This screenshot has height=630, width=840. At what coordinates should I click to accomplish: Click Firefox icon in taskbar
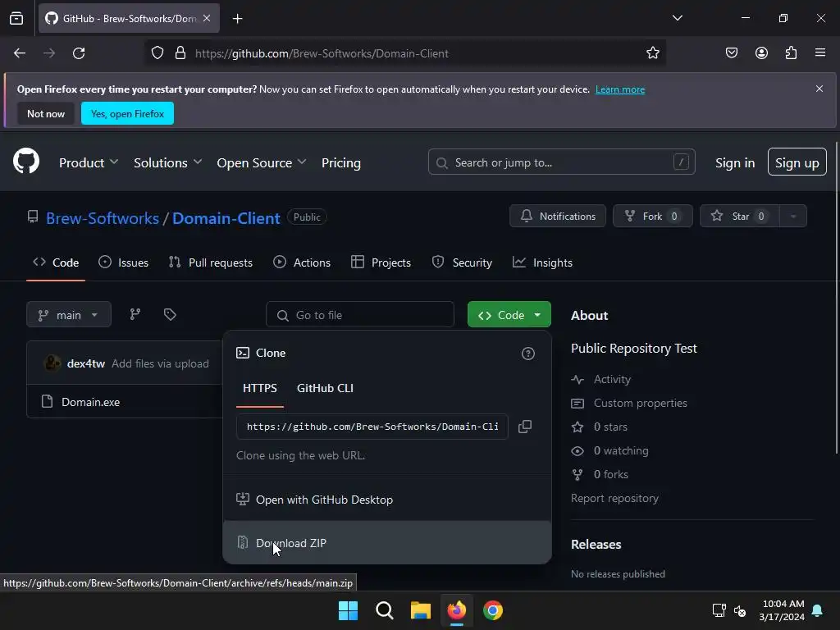point(456,610)
